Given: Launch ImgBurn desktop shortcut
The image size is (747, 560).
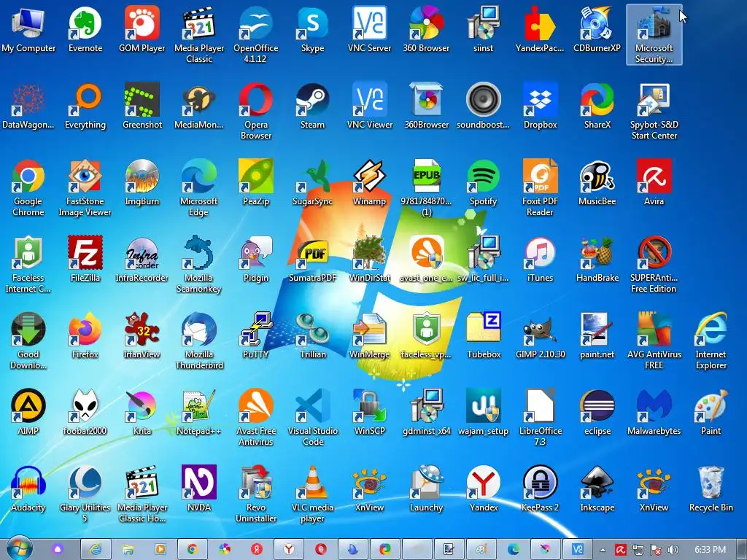Looking at the screenshot, I should pos(142,183).
